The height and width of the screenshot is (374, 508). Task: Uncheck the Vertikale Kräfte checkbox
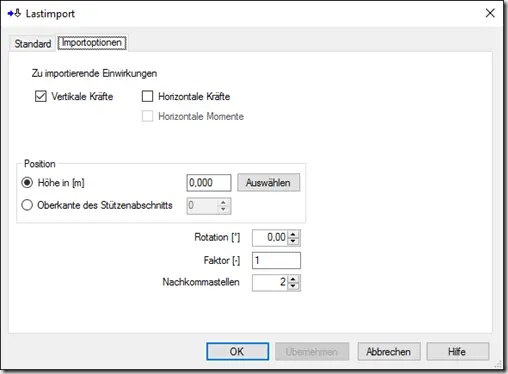(x=41, y=96)
